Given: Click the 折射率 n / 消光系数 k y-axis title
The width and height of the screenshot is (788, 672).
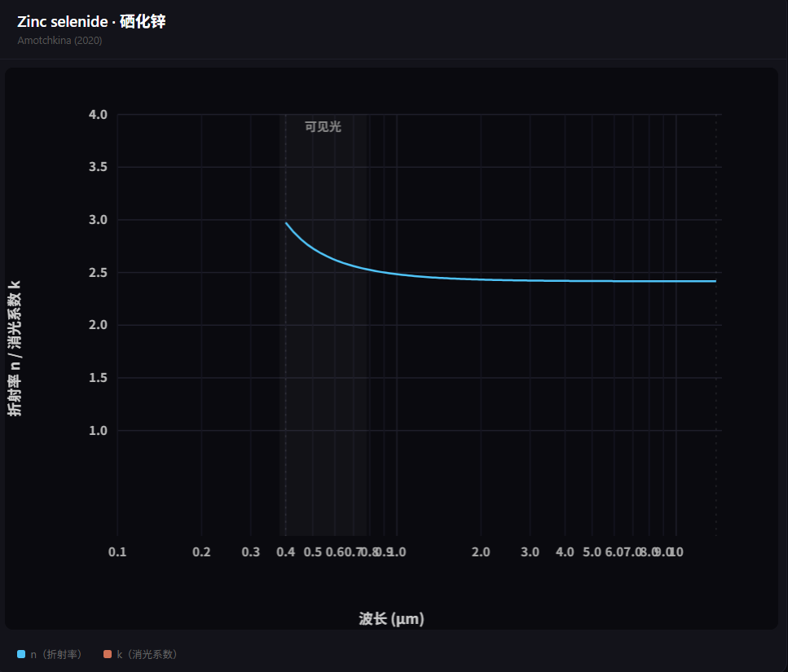Looking at the screenshot, I should pos(15,348).
